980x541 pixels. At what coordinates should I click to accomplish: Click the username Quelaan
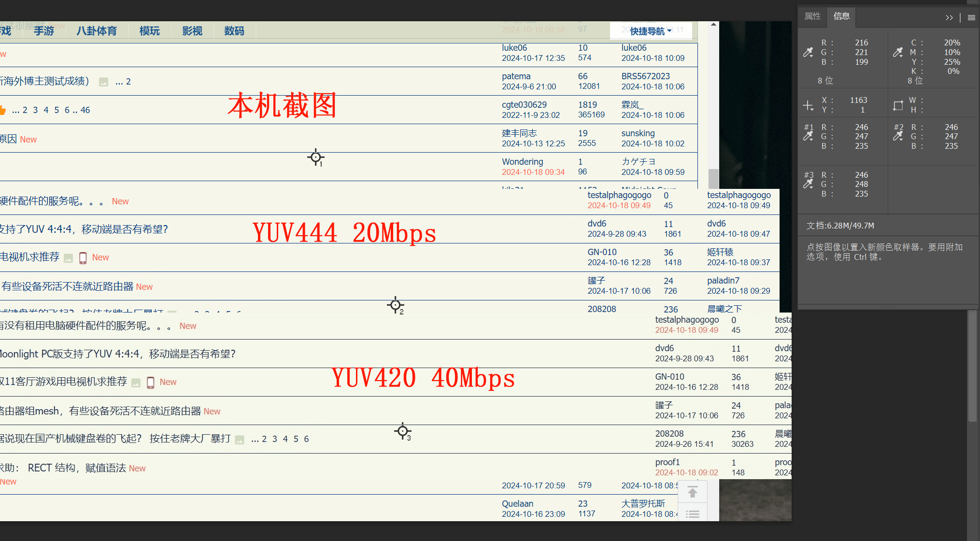pos(517,504)
